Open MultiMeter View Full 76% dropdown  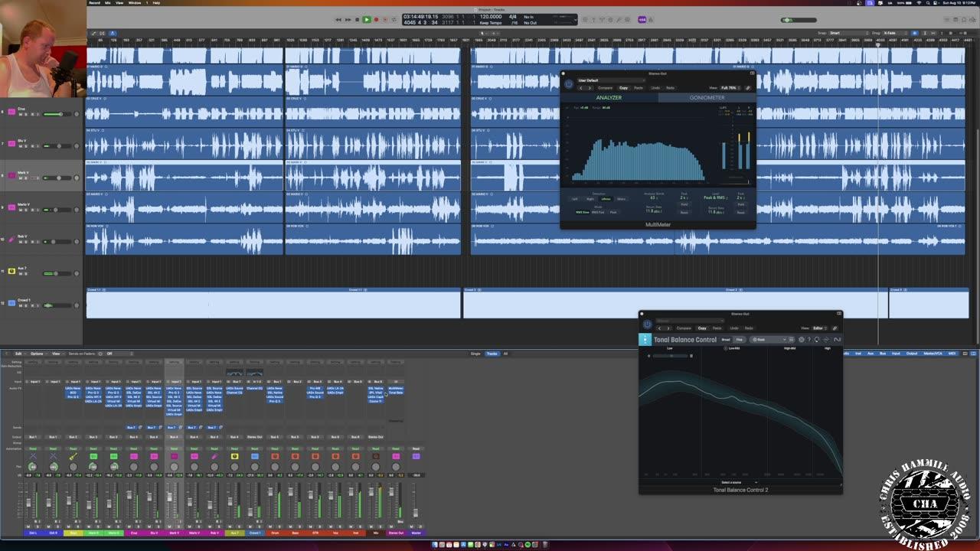730,88
